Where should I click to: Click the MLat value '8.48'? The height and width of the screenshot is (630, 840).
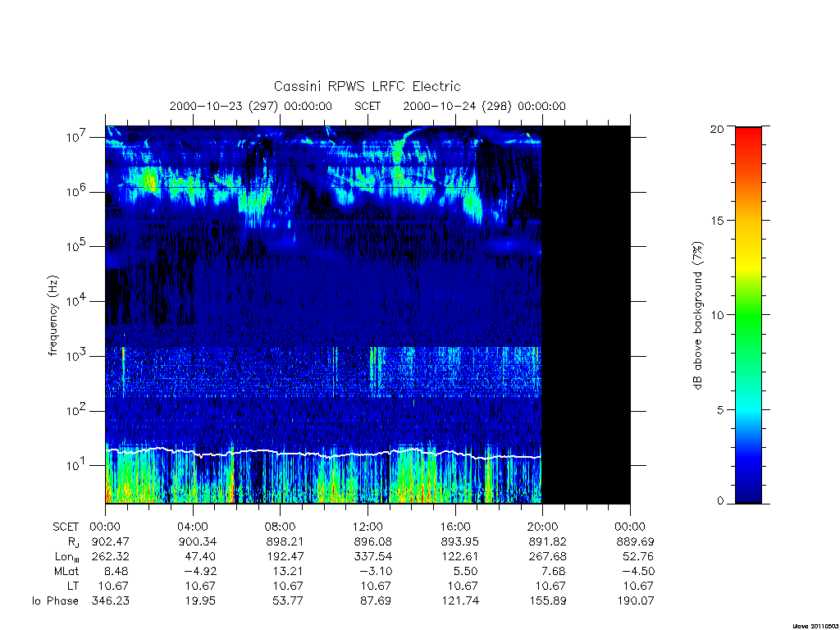(116, 572)
